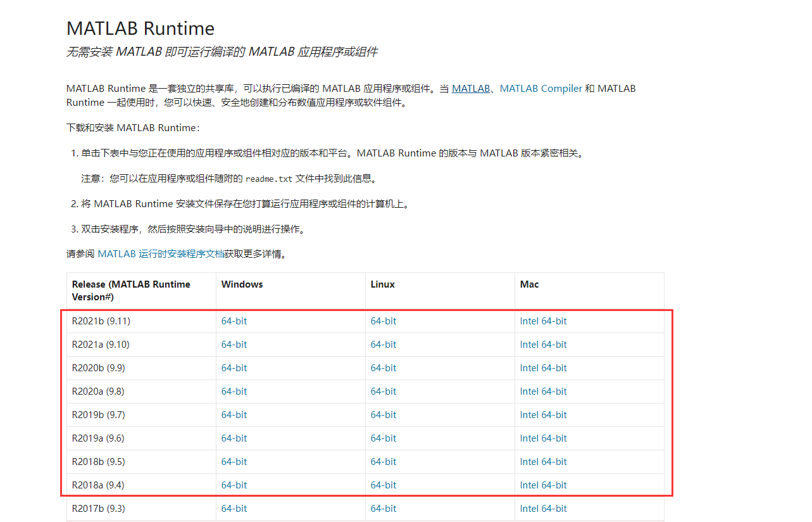Download 64-bit Linux runtime for R2021b

(x=383, y=321)
